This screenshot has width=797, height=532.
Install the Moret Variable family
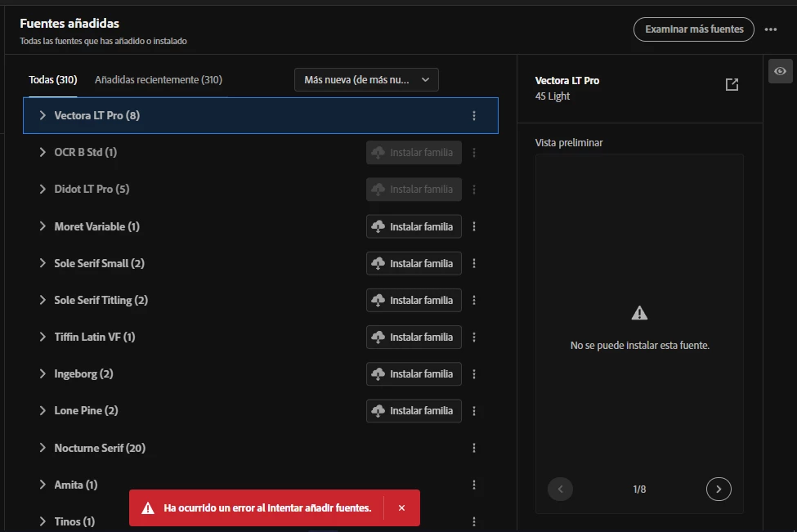pos(414,226)
